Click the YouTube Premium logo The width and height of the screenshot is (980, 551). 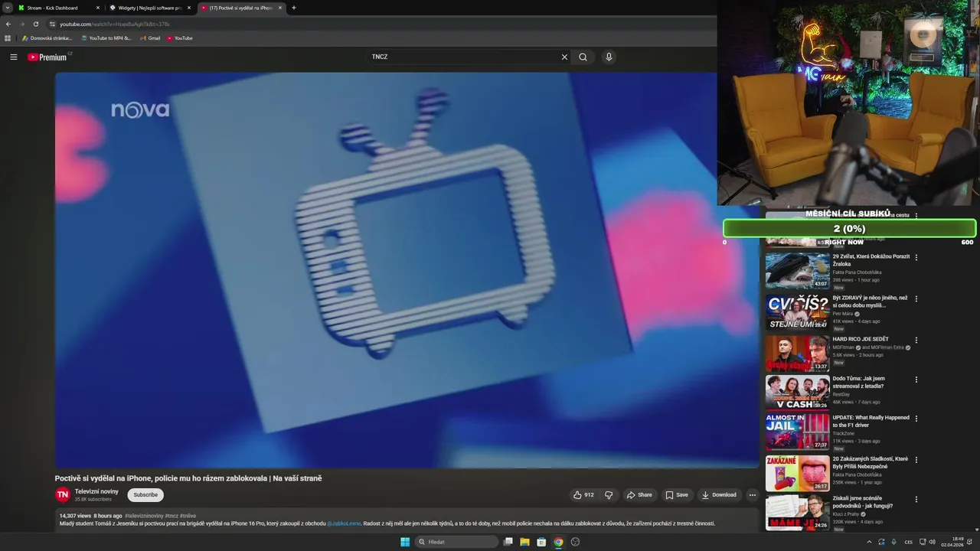(x=49, y=57)
